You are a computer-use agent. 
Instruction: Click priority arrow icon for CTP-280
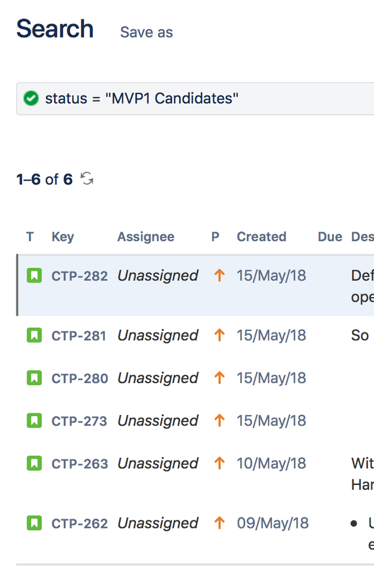click(x=220, y=378)
